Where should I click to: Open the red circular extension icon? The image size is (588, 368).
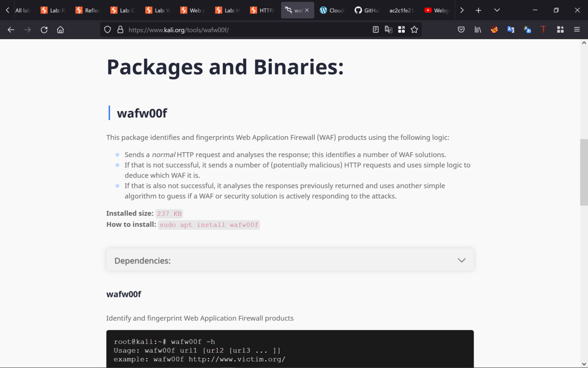click(494, 30)
